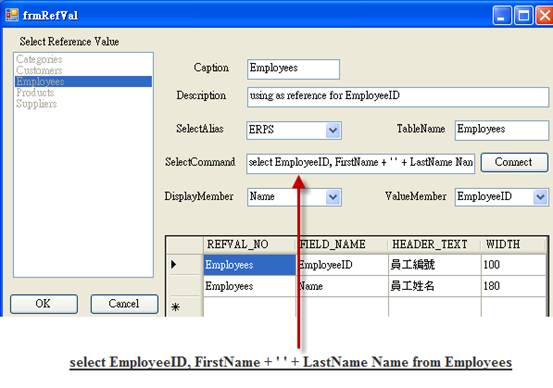Screen dimensions: 553x388
Task: Click the Description text field
Action: 398,97
